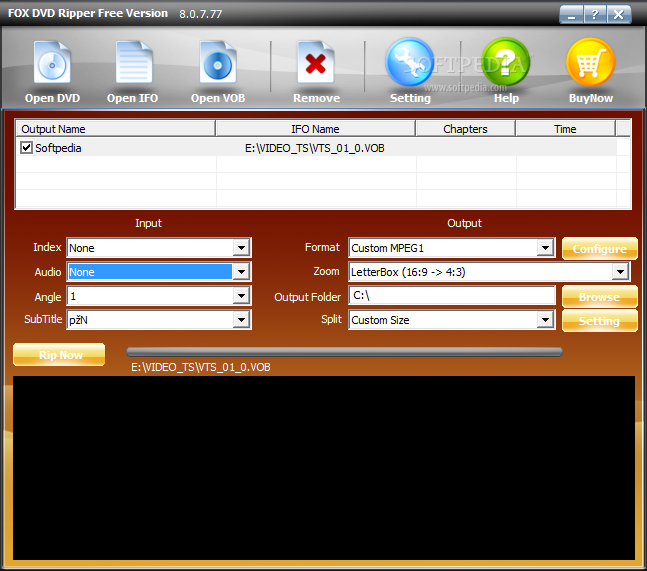The height and width of the screenshot is (571, 647).
Task: Minimize the FOX DVD Ripper window
Action: [571, 15]
